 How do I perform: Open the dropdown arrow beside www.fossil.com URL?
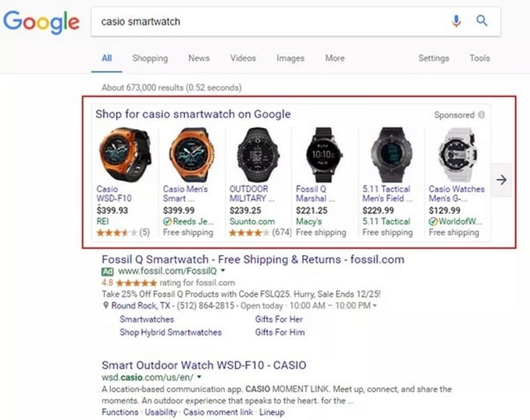pos(223,270)
